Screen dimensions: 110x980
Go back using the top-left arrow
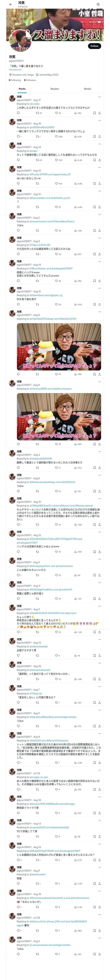[x=11, y=5]
